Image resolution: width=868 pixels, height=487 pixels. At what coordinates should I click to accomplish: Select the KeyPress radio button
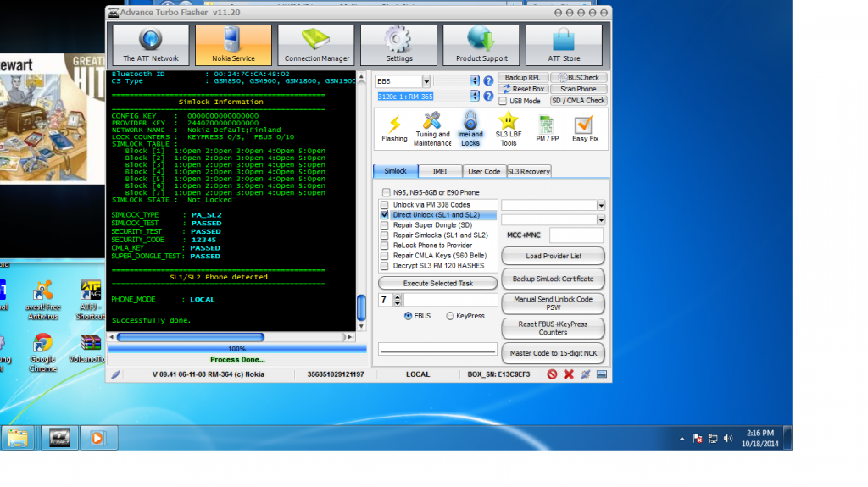point(450,316)
